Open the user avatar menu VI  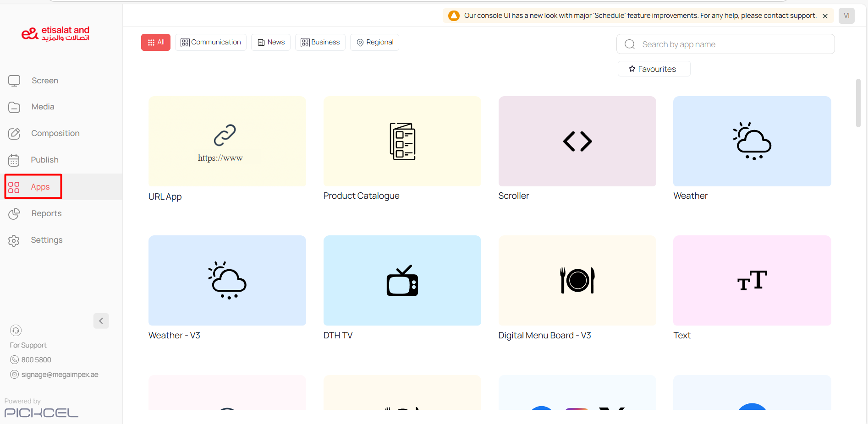846,16
